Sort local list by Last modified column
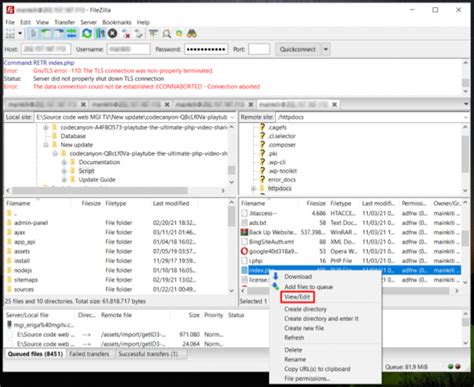 [x=171, y=203]
